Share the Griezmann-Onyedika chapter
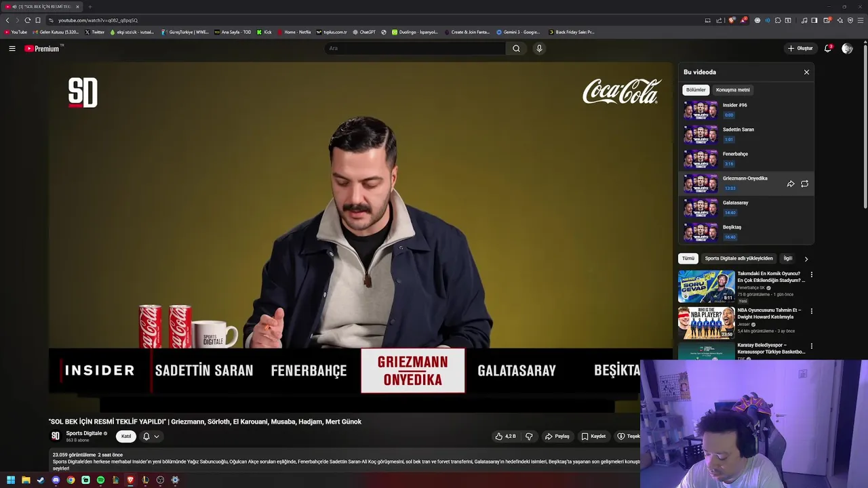This screenshot has height=488, width=868. point(791,184)
